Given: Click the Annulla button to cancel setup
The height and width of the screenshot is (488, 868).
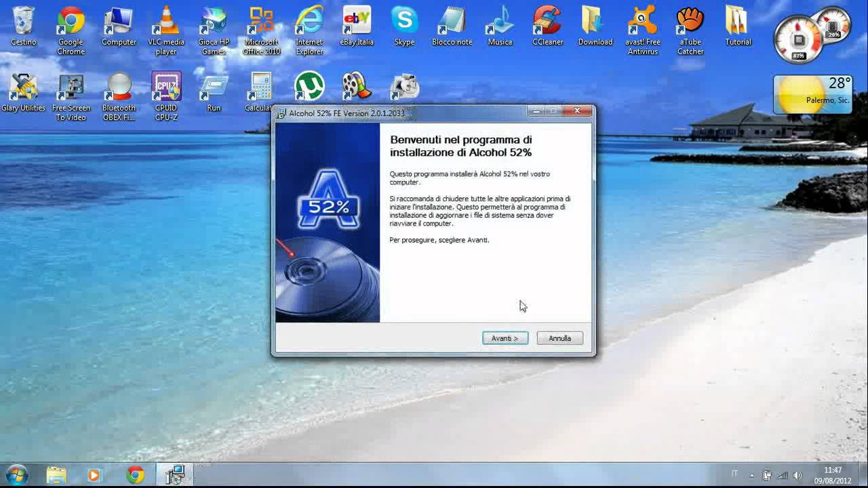Looking at the screenshot, I should point(559,338).
